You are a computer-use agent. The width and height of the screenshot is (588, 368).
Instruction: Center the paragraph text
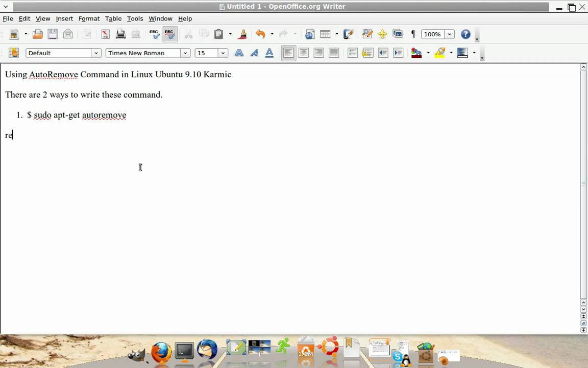point(304,53)
